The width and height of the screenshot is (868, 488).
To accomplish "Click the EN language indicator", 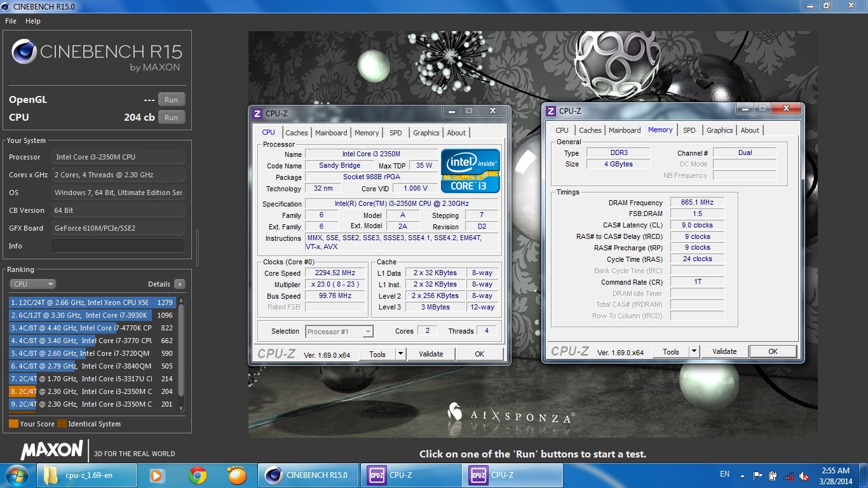I will tap(724, 474).
